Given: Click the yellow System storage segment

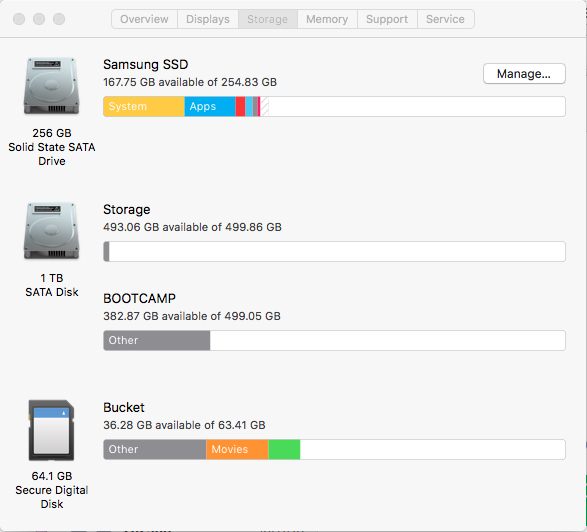Looking at the screenshot, I should tap(144, 107).
